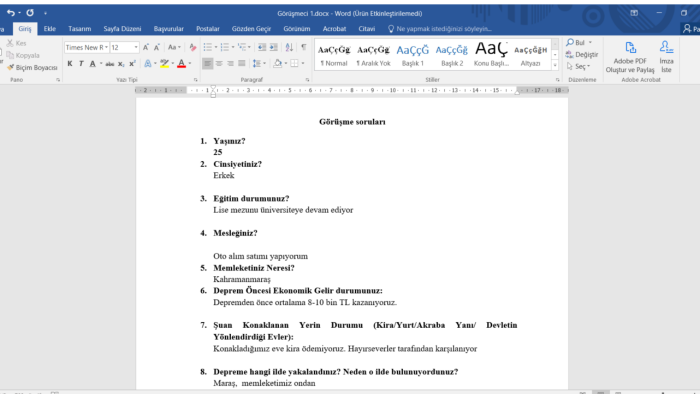
Task: Justify paragraph text
Action: (x=242, y=64)
